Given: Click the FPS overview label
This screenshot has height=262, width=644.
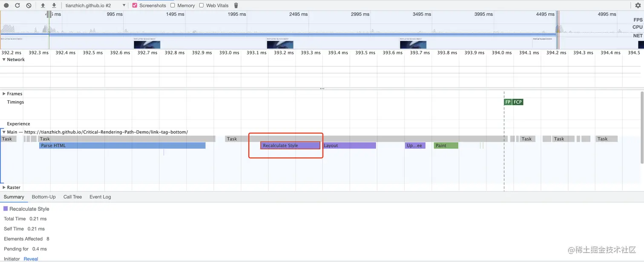Looking at the screenshot, I should (638, 20).
